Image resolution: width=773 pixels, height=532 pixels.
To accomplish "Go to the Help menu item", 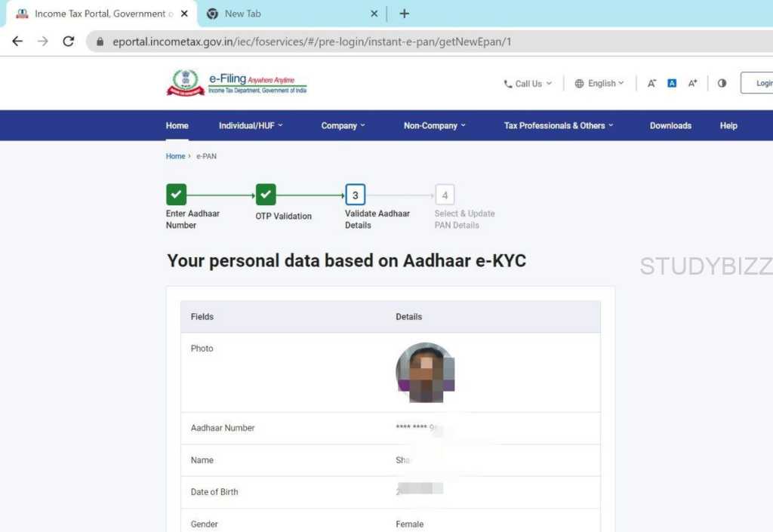I will (728, 126).
